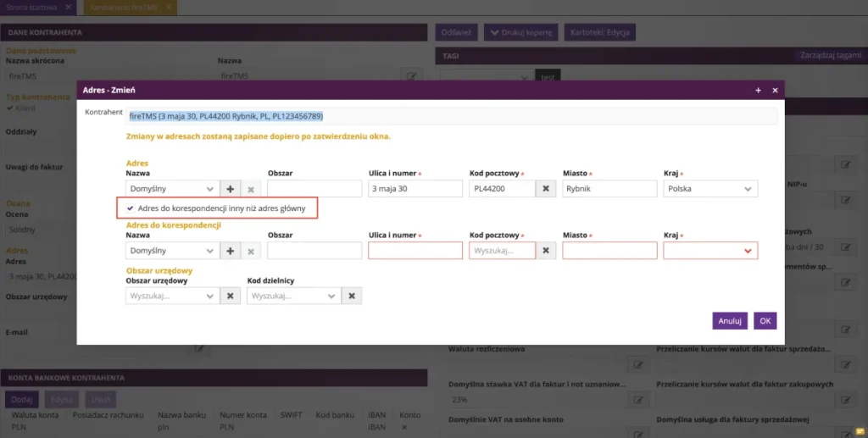Switch to the Strona startowa tab

tap(31, 7)
